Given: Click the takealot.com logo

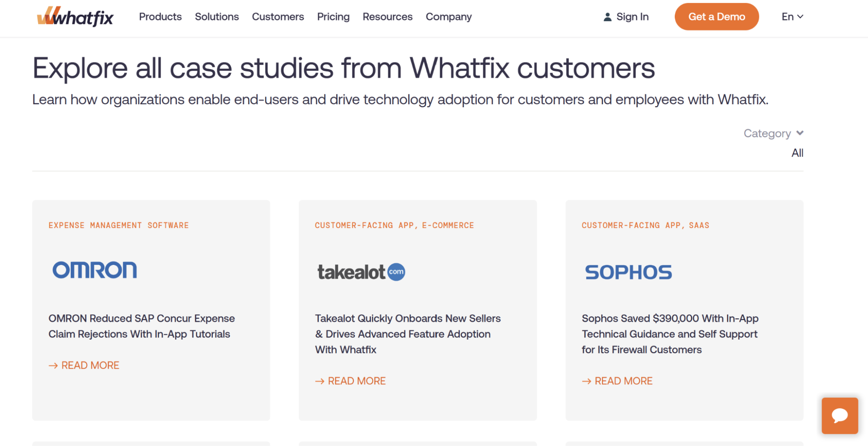Looking at the screenshot, I should [x=361, y=272].
